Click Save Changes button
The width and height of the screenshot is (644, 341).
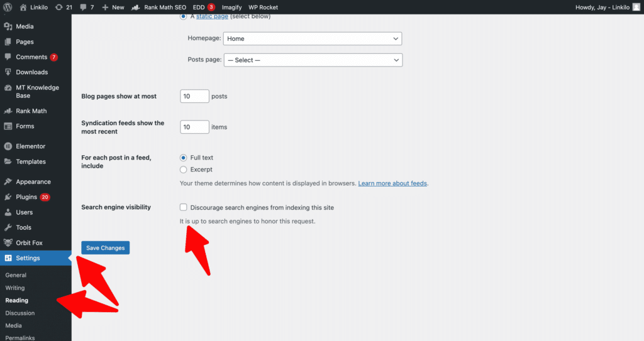(x=106, y=248)
